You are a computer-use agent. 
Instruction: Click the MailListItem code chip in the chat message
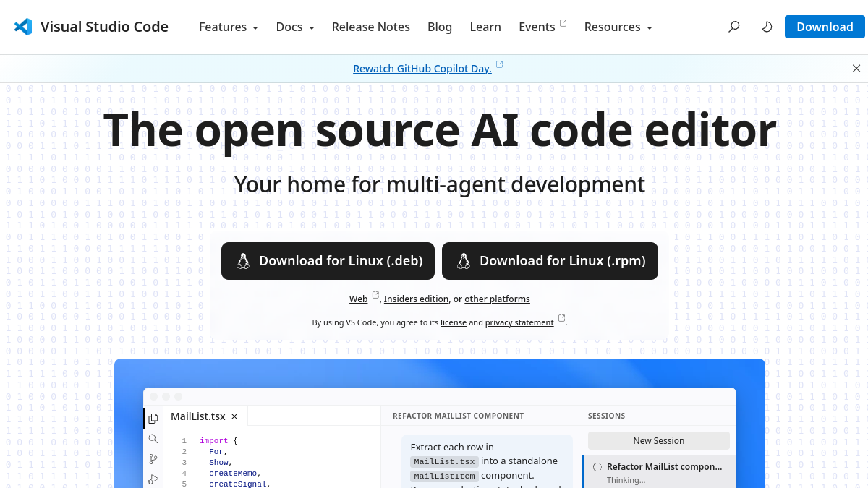pyautogui.click(x=444, y=476)
